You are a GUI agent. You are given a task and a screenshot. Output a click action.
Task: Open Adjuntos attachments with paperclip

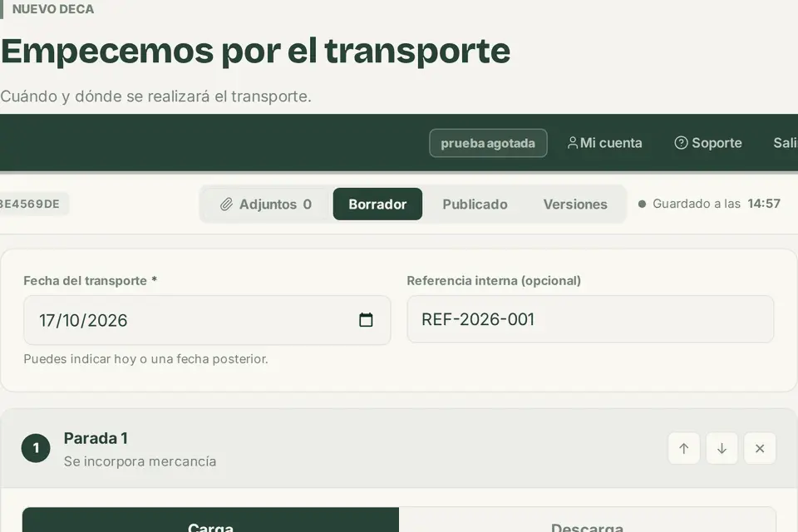click(x=266, y=204)
